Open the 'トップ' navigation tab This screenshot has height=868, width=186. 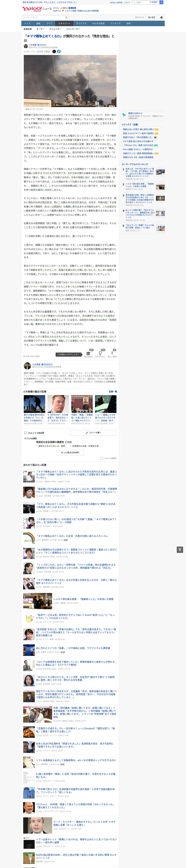click(x=27, y=24)
